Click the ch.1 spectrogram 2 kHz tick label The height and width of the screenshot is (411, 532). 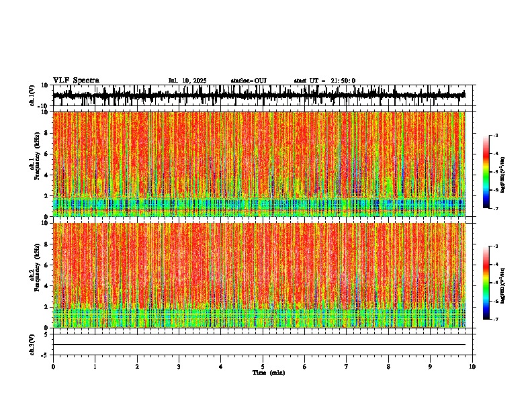point(46,196)
